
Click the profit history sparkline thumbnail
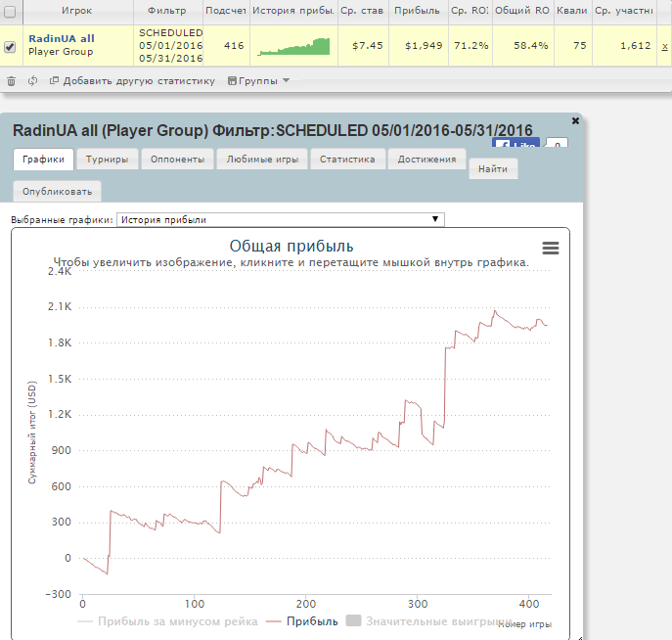[x=291, y=46]
